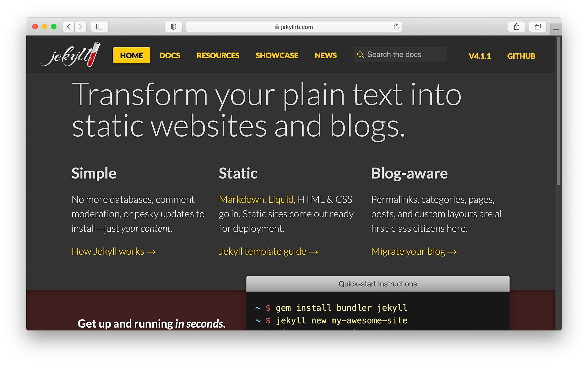Follow the Markdown link
Screen dimensions: 588x365
(x=242, y=200)
